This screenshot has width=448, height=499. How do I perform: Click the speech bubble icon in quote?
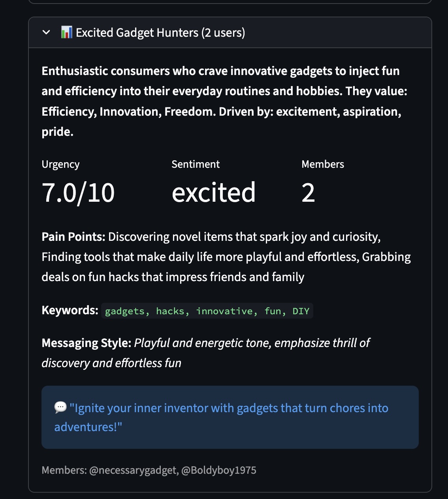(x=60, y=407)
